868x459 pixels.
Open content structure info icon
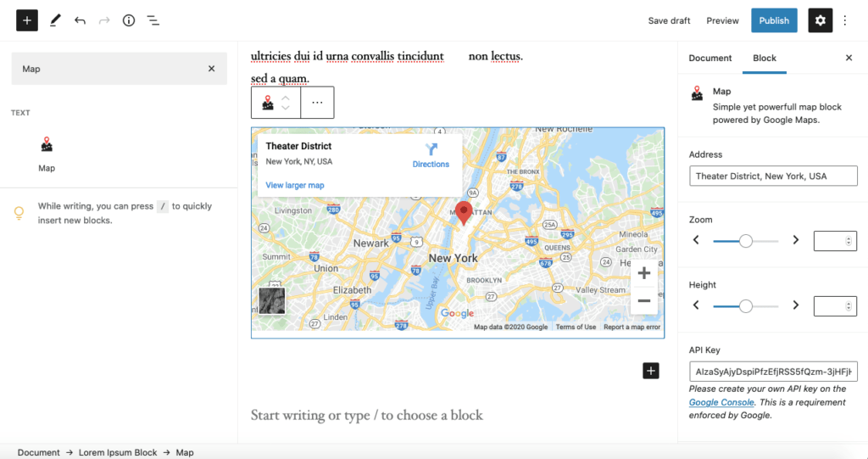129,20
